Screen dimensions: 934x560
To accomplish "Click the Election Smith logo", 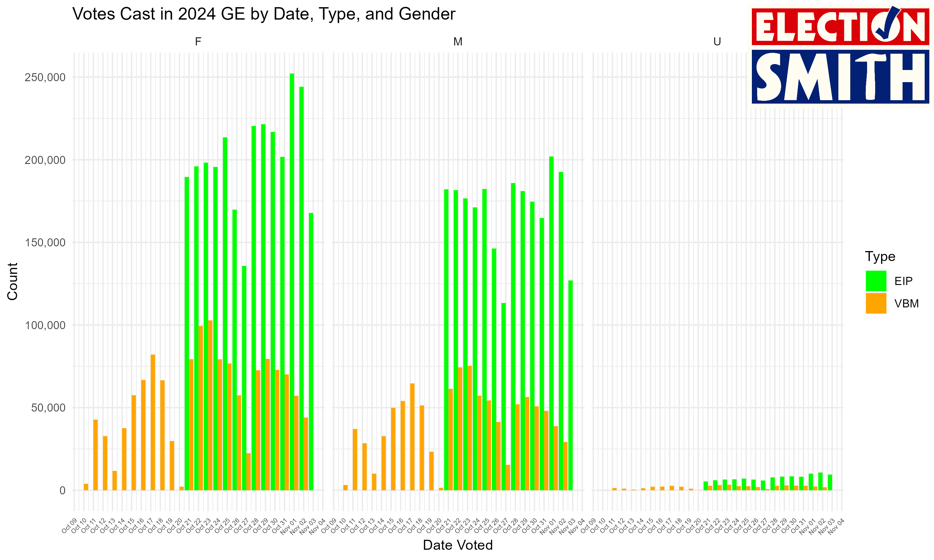I will 840,56.
